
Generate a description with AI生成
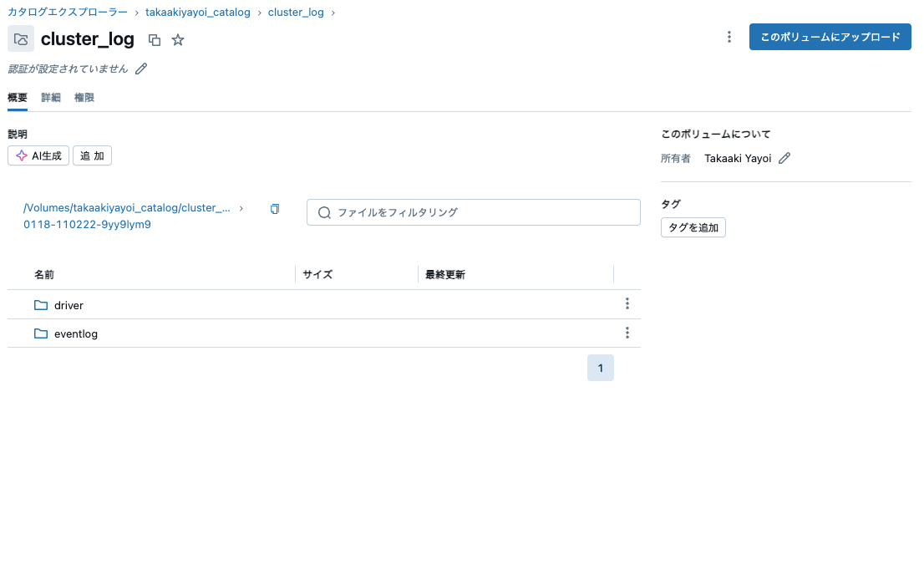pyautogui.click(x=38, y=155)
